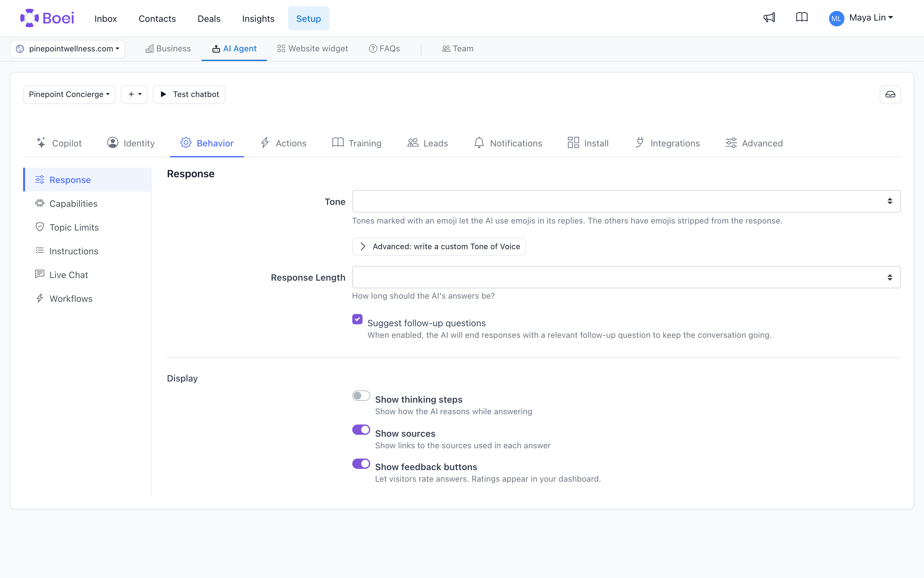Disable Show sources toggle

point(361,430)
